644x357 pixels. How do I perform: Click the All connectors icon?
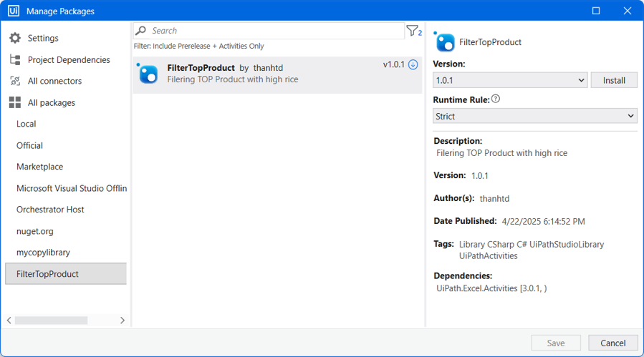pyautogui.click(x=15, y=82)
